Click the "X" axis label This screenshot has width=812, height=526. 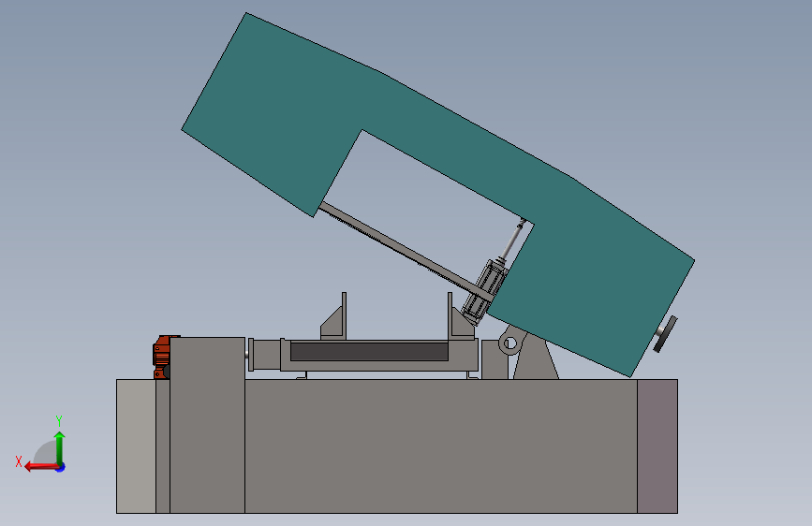pos(19,461)
